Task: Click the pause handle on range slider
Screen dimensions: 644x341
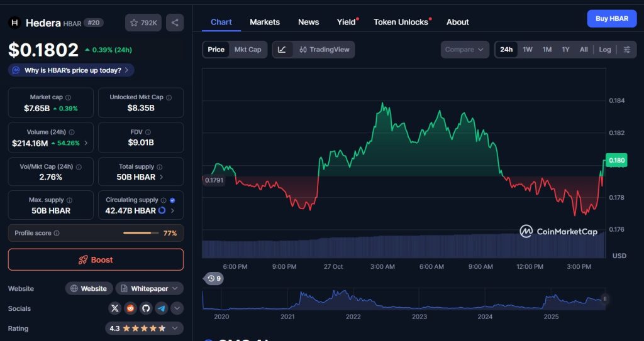Action: click(x=605, y=299)
